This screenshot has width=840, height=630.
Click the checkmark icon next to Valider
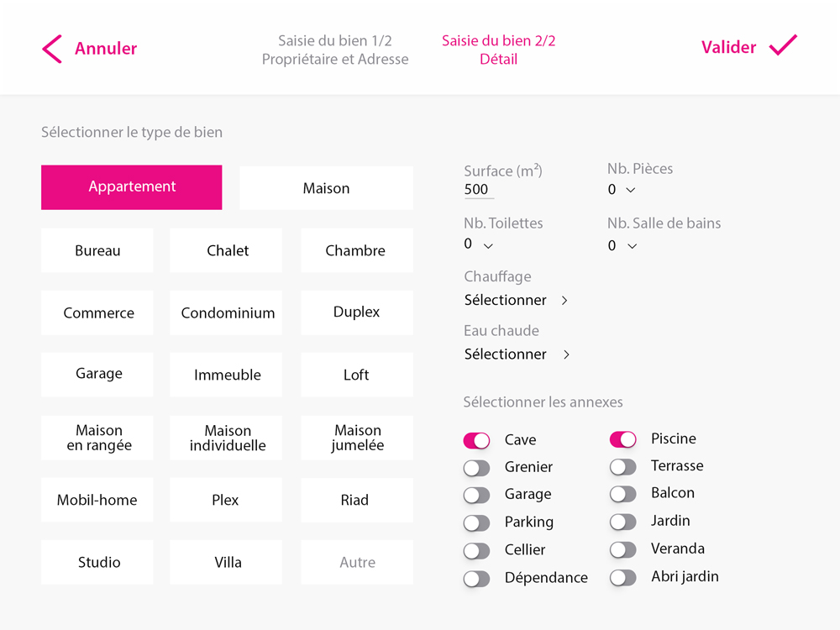(x=783, y=45)
